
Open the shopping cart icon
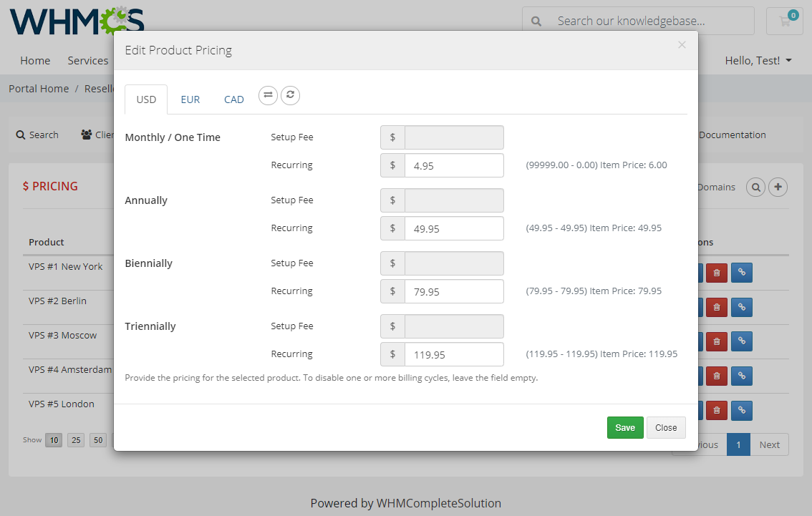(x=785, y=21)
